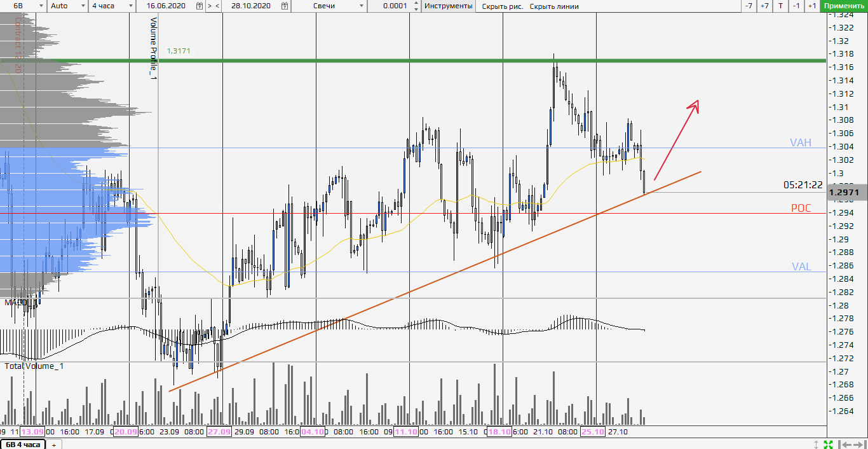Click the vertical scale arrow icon
Screen dimensions: 868x449
point(817,444)
